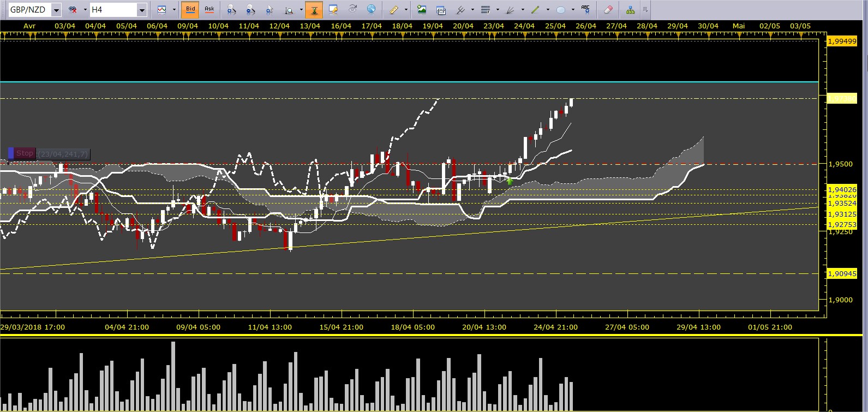The width and height of the screenshot is (868, 412).
Task: Click the Mai month label in date ruler
Action: click(739, 26)
